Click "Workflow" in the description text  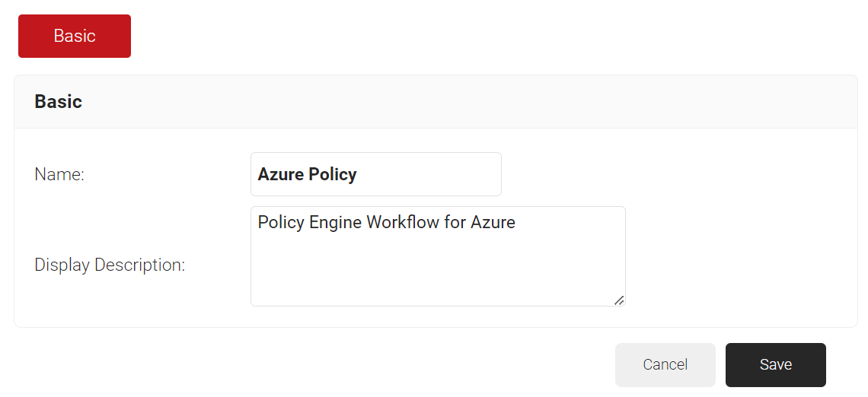tap(403, 222)
